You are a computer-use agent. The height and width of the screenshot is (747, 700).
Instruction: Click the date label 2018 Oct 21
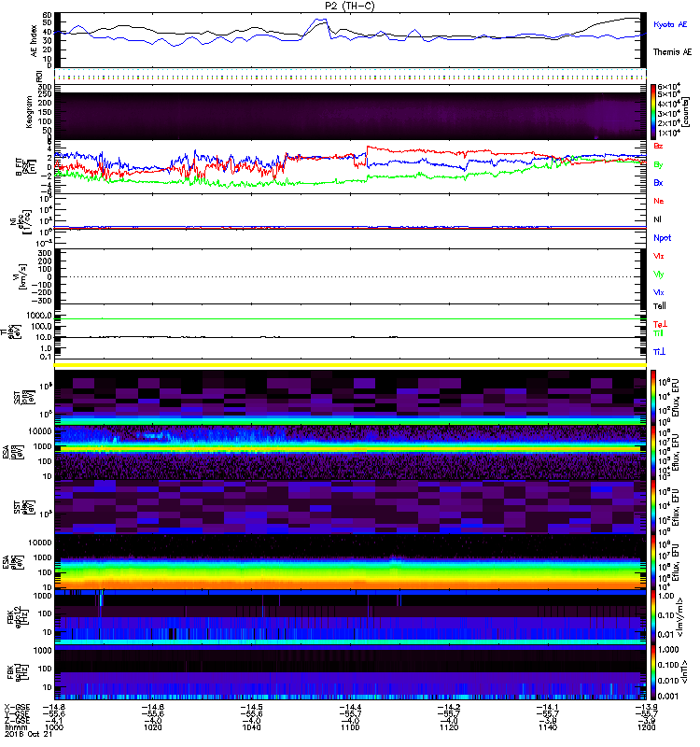point(29,735)
